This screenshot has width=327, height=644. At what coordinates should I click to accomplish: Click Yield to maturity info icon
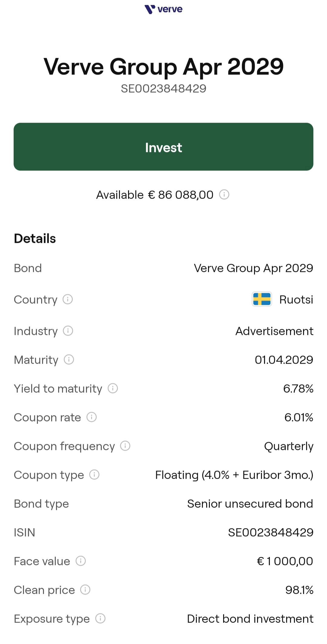[x=113, y=388]
